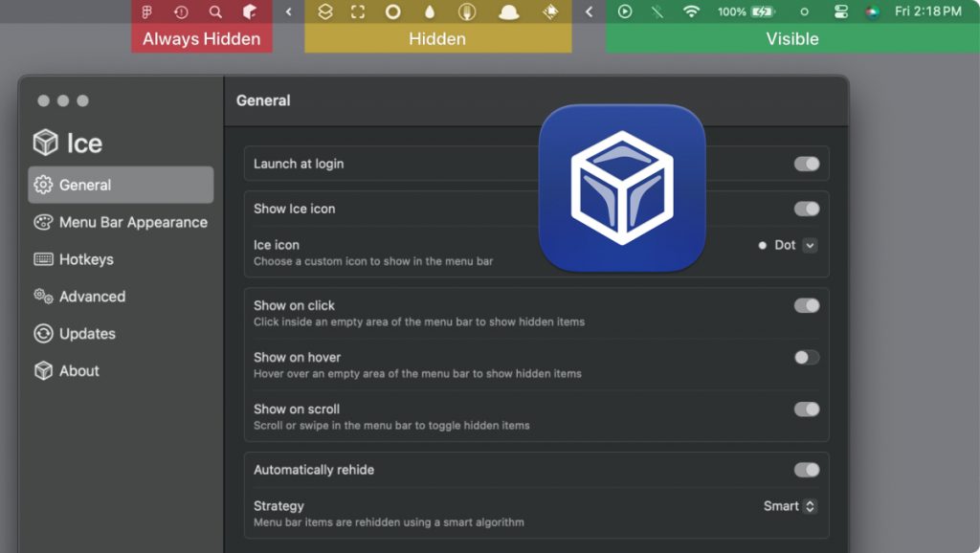980x553 pixels.
Task: Click the play circle menu bar icon
Action: [x=625, y=12]
